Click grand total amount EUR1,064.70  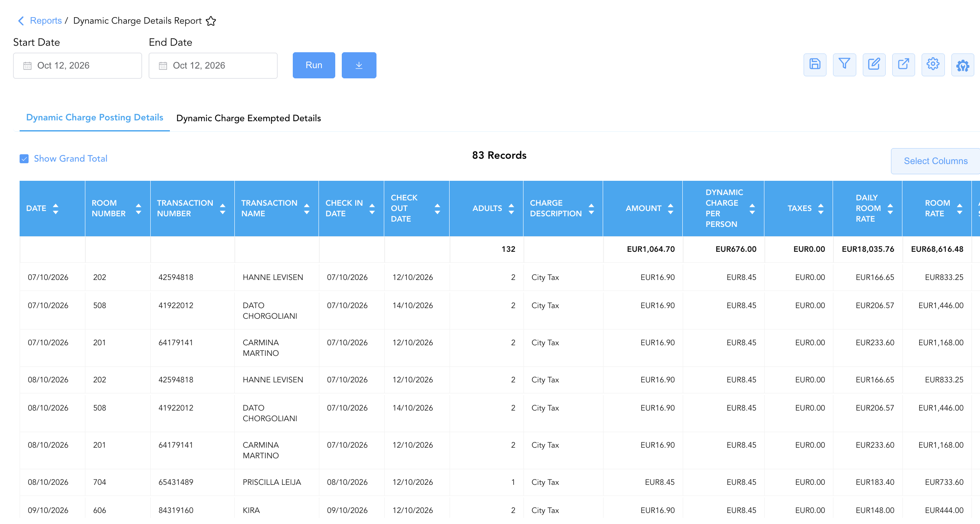point(651,249)
